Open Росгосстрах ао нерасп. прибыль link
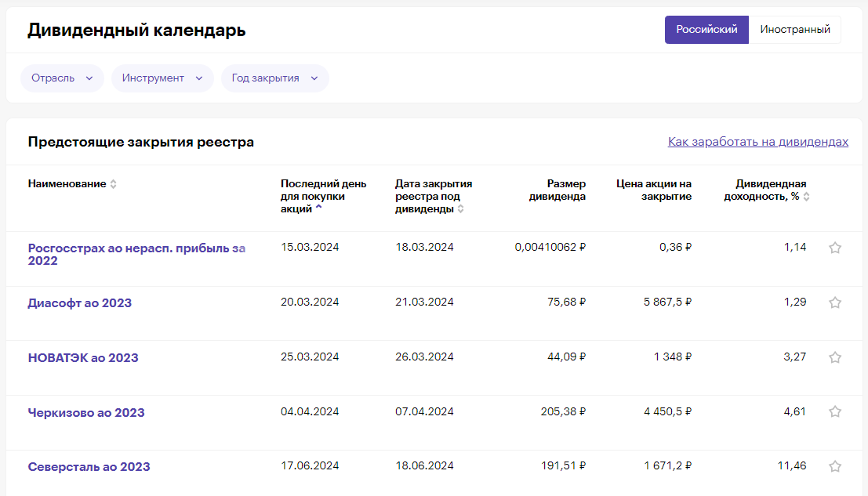 (136, 255)
